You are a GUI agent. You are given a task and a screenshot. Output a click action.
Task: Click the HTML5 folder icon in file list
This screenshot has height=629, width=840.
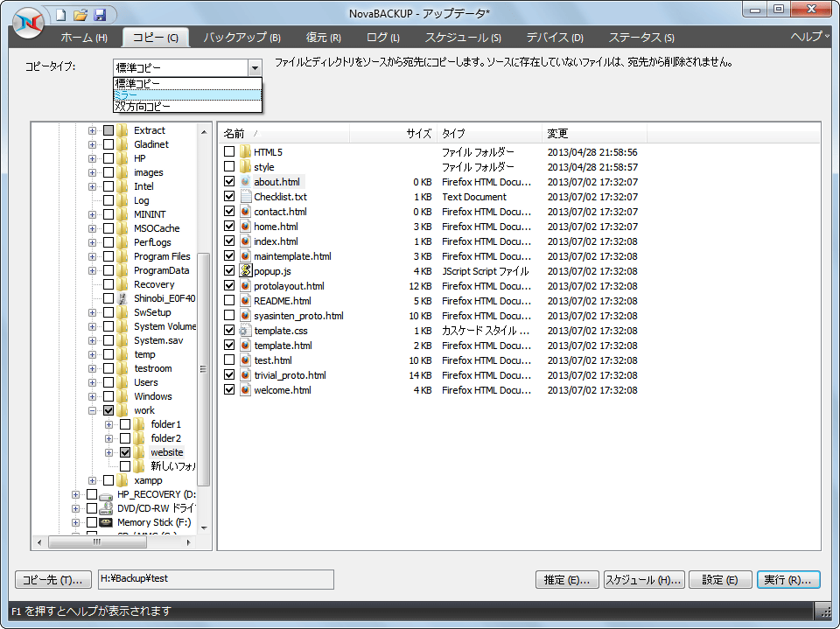[245, 151]
